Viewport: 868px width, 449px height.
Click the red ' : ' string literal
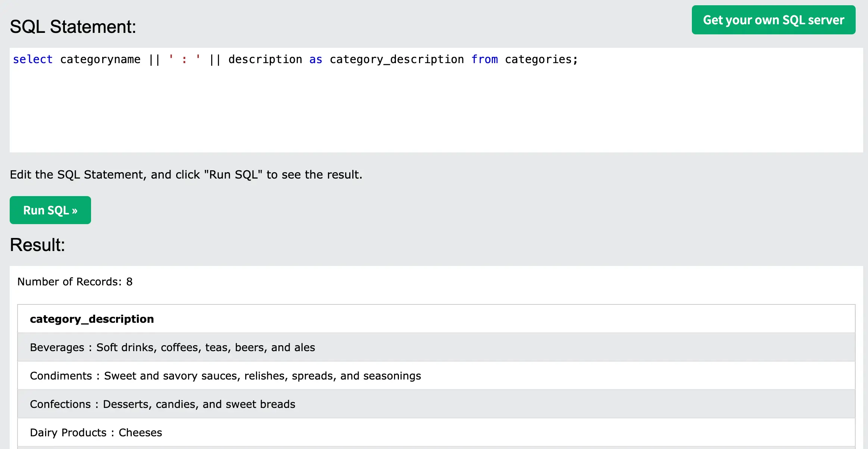pos(184,60)
